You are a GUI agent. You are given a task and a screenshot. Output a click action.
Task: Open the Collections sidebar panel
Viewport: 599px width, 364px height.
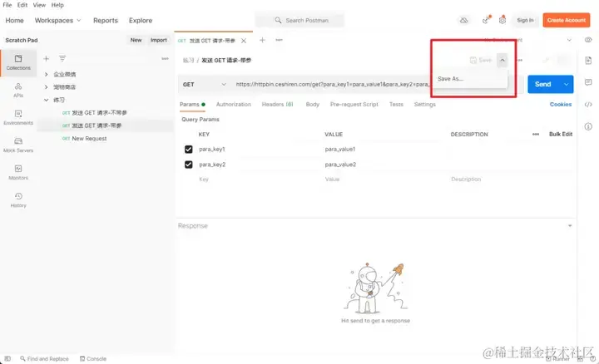[x=18, y=62]
